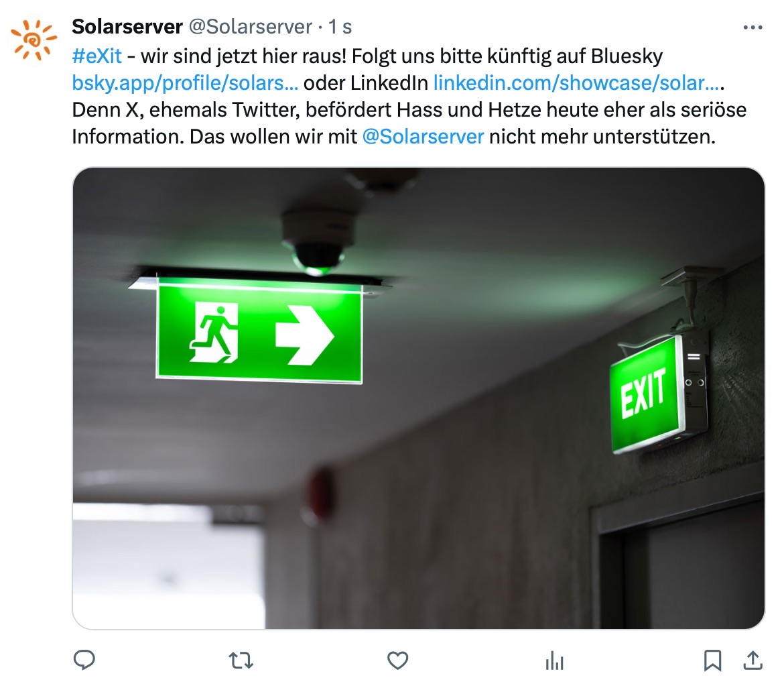Open the tweet via the "1 s" timestamp

tap(340, 27)
